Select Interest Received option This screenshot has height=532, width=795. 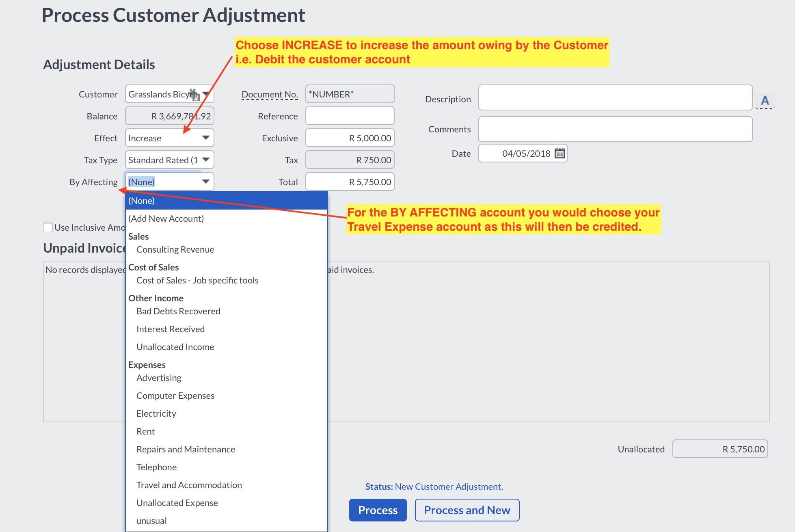point(170,329)
